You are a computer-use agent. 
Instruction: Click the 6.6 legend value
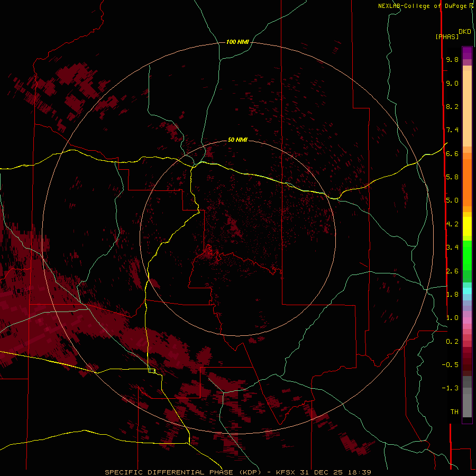pos(452,153)
